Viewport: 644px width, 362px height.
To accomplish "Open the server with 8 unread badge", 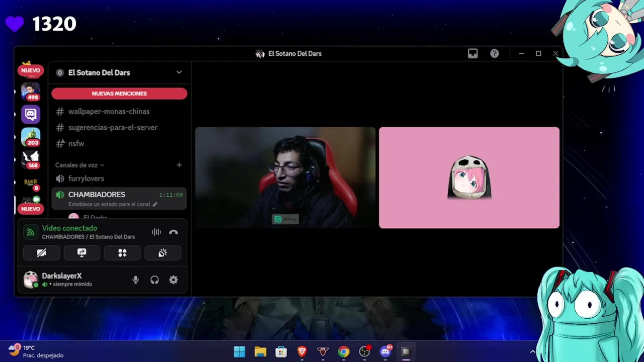I will 31,183.
